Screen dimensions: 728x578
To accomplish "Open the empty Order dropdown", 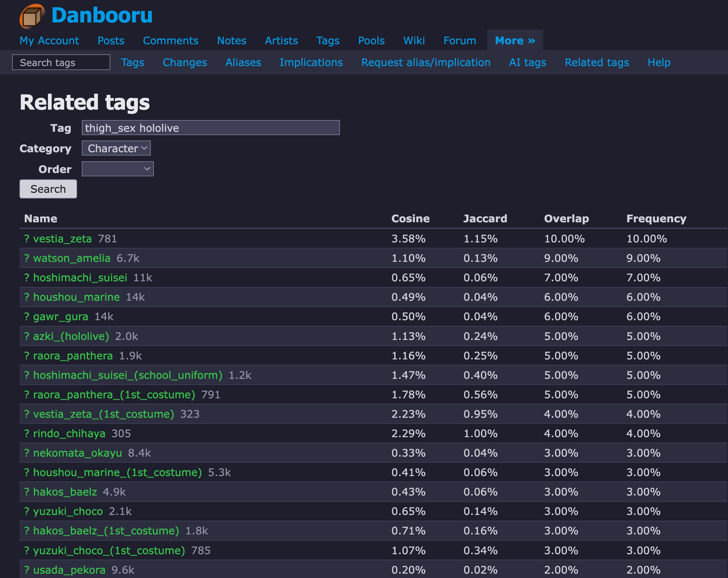I will [x=118, y=169].
